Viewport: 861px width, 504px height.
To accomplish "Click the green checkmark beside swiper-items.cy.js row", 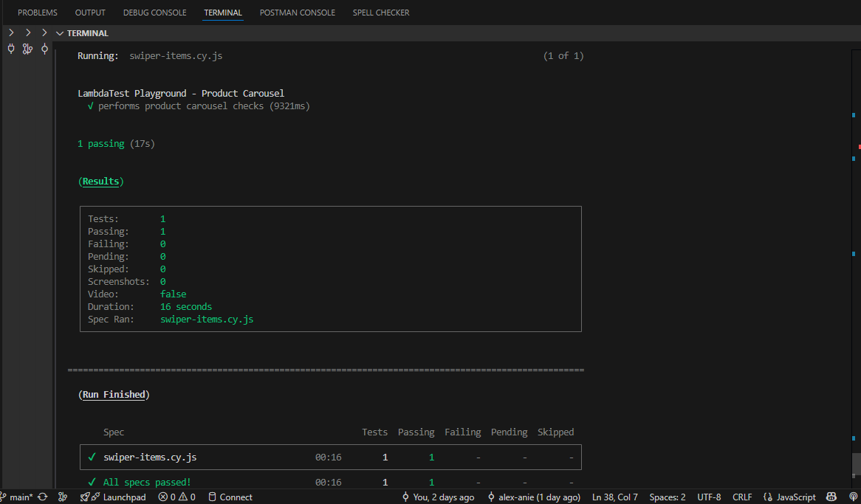I will (x=92, y=457).
